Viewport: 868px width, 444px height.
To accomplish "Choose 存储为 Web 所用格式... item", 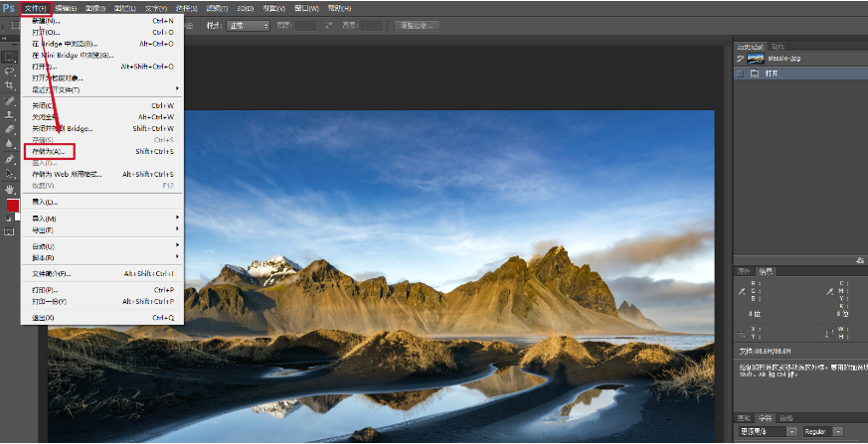I will tap(102, 174).
